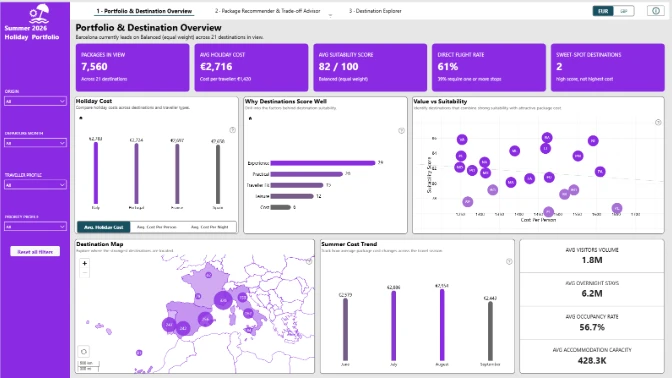Screen dimensions: 672x378
Task: Click the map bubble over northern France
Action: 208,275
